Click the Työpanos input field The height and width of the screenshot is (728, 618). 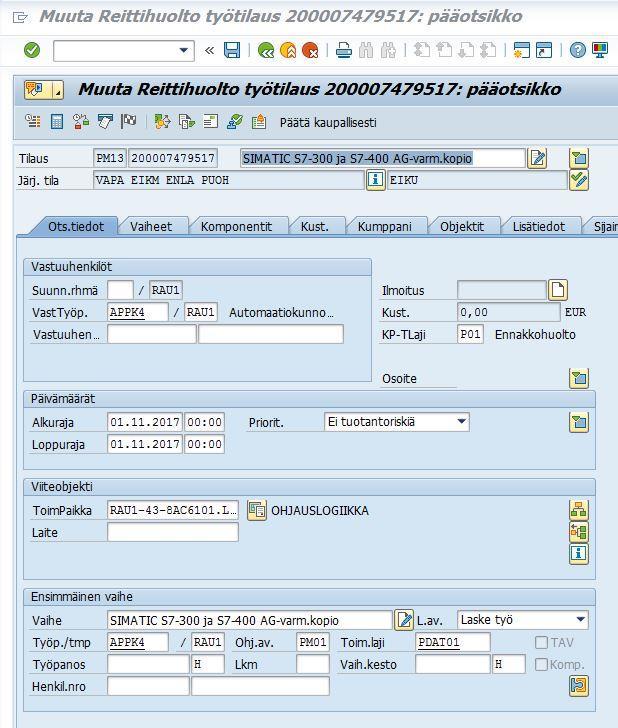[148, 664]
